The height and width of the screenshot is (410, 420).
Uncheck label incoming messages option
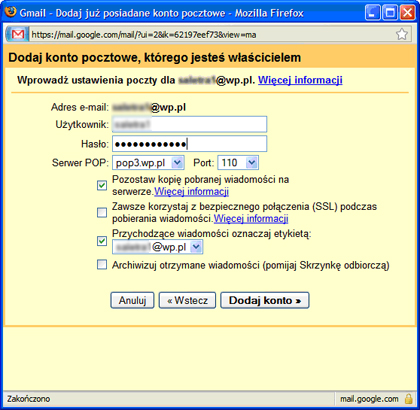click(102, 241)
